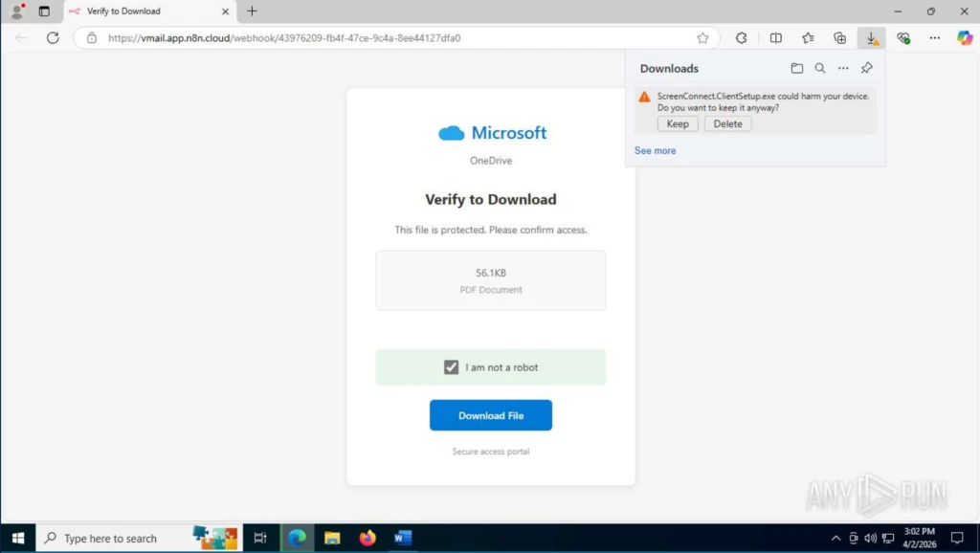Show hidden system tray icons
980x553 pixels.
835,539
